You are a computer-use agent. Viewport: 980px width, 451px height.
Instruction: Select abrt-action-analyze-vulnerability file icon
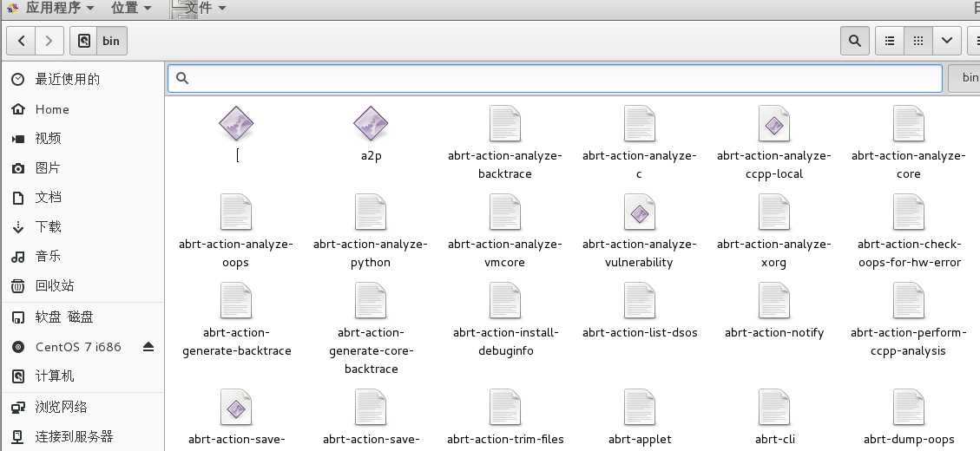pyautogui.click(x=640, y=212)
